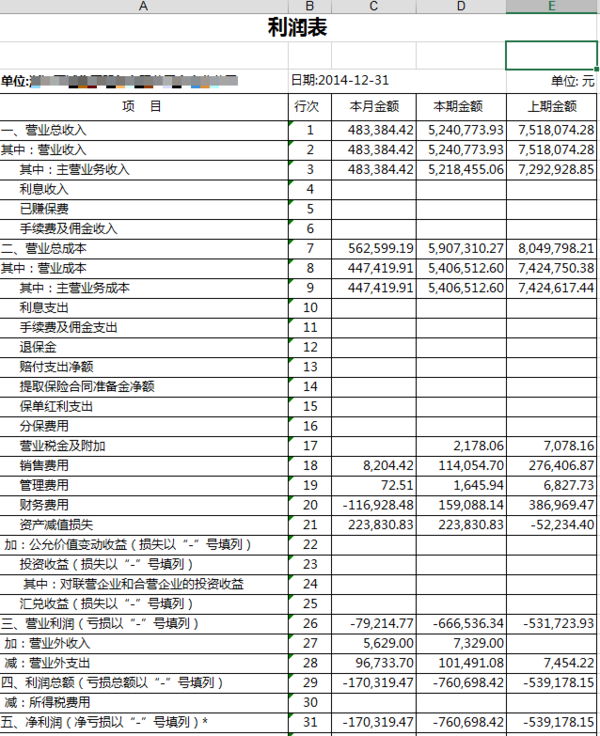The height and width of the screenshot is (736, 600).
Task: Click the 退保金 row label
Action: click(38, 347)
